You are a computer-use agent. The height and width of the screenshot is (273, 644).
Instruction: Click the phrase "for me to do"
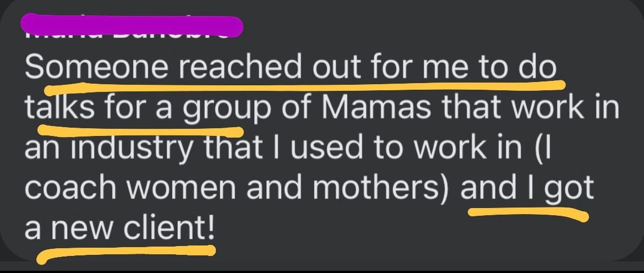[465, 68]
